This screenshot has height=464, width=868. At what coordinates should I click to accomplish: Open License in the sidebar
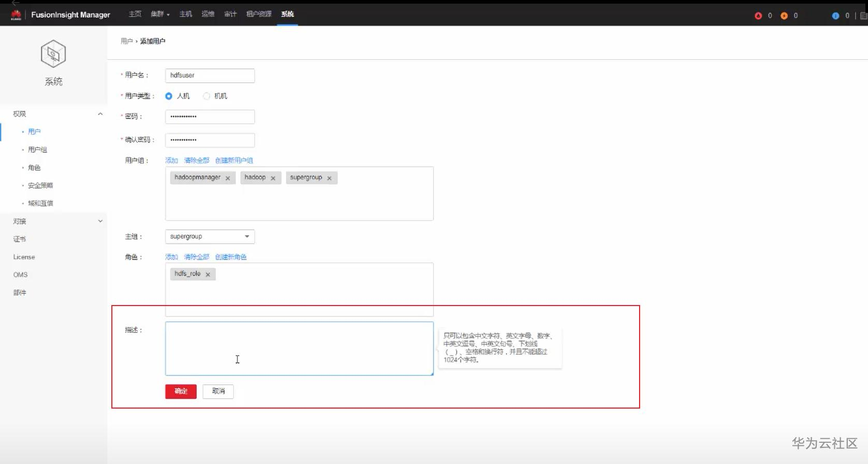pos(24,257)
